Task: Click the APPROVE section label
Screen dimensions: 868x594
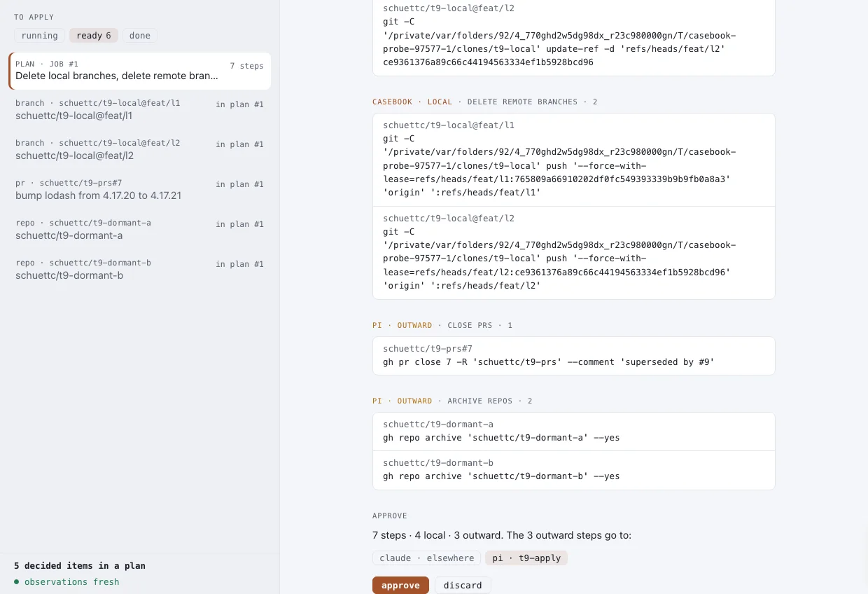Action: tap(390, 516)
